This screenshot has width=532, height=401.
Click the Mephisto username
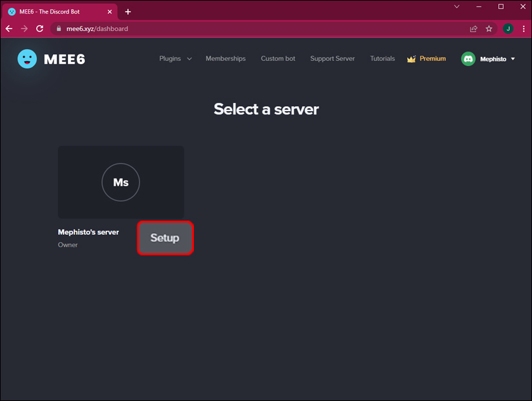pyautogui.click(x=493, y=59)
